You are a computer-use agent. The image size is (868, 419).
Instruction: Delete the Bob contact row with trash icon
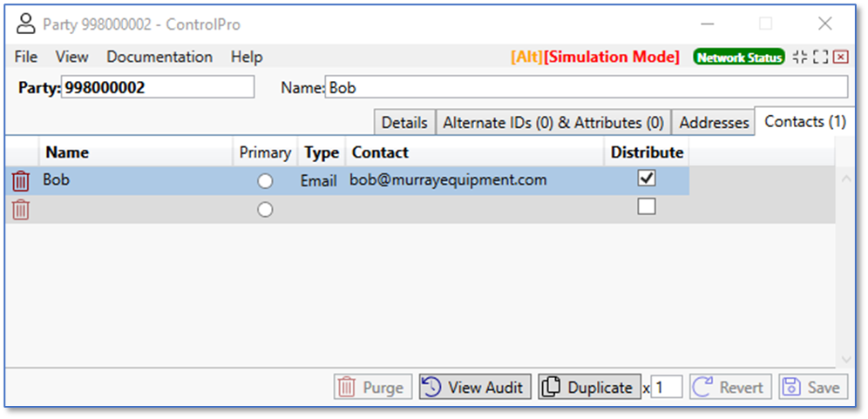[20, 181]
